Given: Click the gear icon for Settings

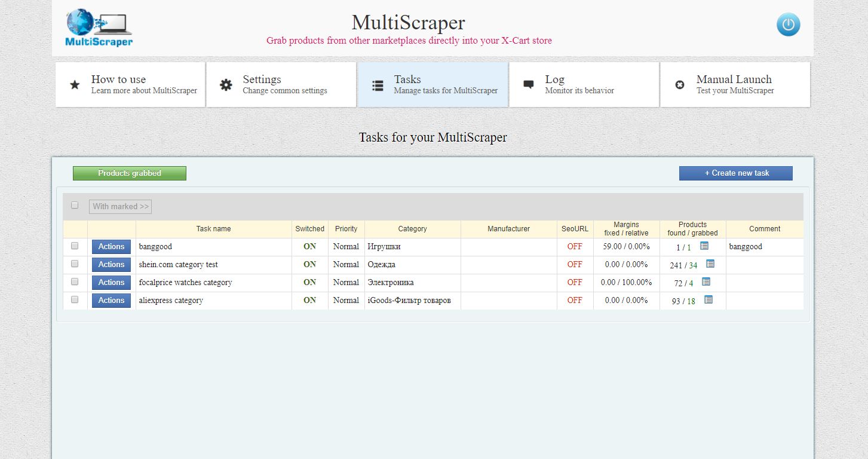Looking at the screenshot, I should [226, 85].
